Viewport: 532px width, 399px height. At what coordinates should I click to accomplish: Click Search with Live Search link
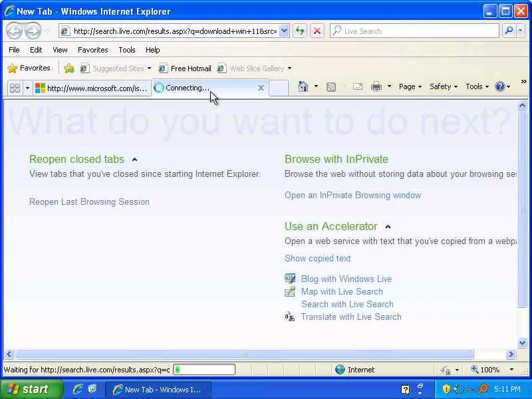point(347,304)
